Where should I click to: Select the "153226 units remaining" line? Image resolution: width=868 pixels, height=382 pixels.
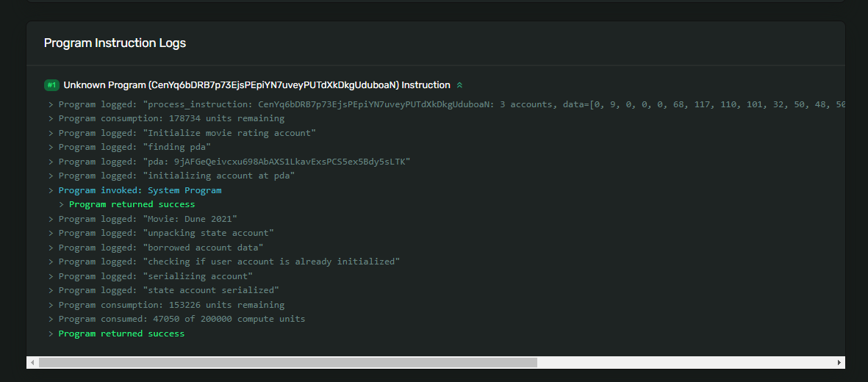[x=171, y=305]
